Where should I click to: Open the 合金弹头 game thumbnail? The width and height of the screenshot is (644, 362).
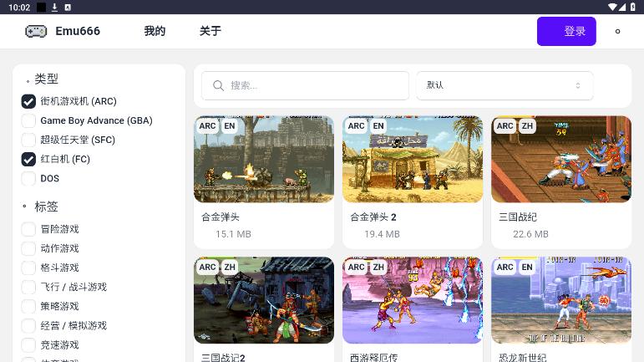pos(264,159)
